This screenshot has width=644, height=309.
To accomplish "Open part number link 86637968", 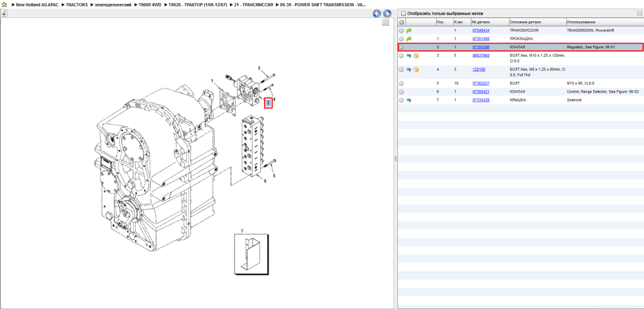I will [x=480, y=55].
